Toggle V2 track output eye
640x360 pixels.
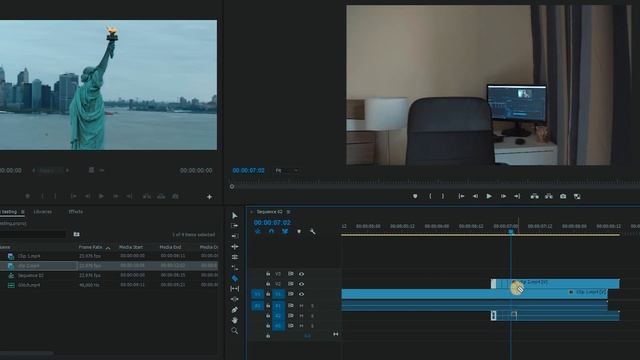pyautogui.click(x=301, y=284)
